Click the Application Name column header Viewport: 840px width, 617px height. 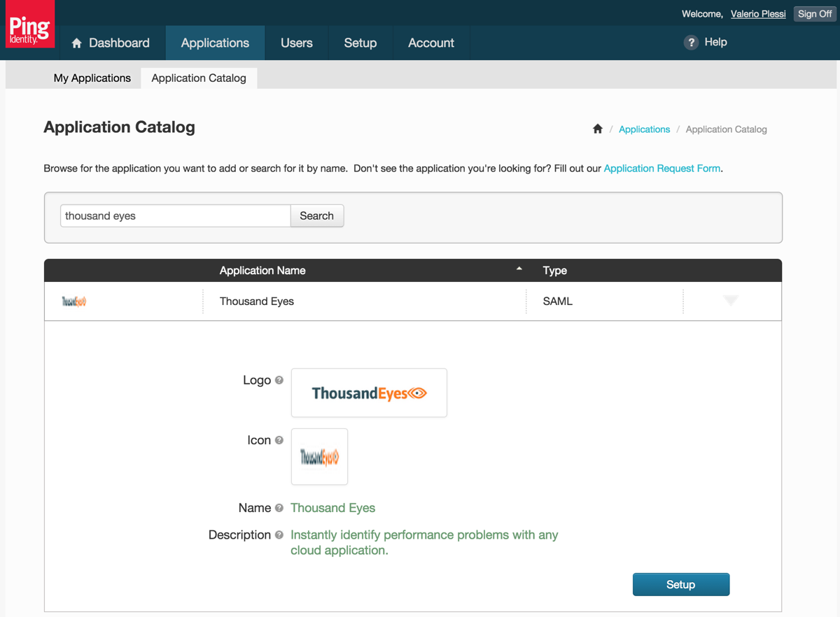pos(262,271)
